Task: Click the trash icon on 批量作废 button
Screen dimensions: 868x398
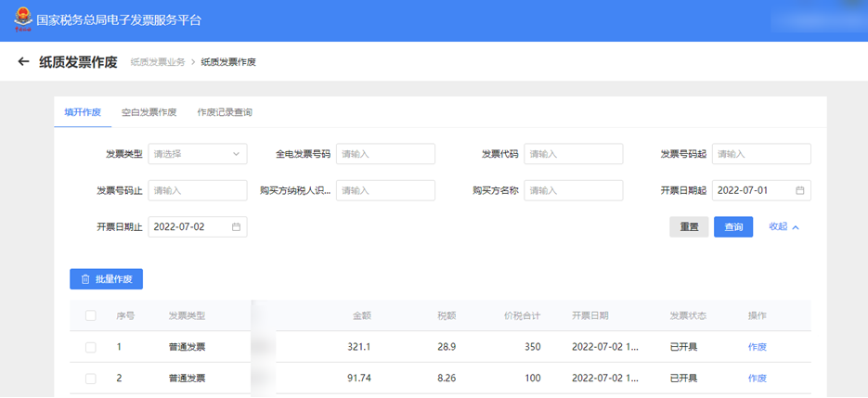Action: point(85,279)
